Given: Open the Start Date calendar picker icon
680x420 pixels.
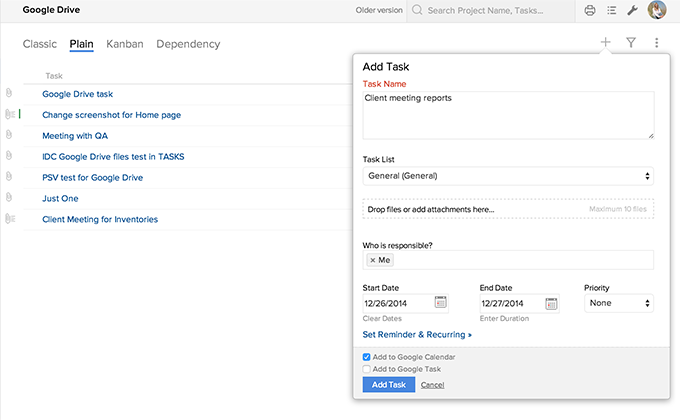Looking at the screenshot, I should pyautogui.click(x=440, y=302).
